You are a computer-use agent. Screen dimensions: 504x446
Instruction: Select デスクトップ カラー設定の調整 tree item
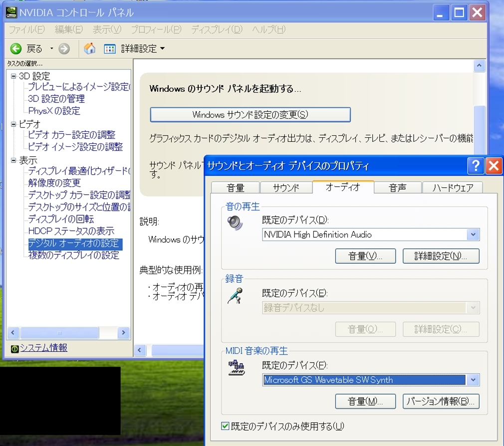tap(79, 195)
